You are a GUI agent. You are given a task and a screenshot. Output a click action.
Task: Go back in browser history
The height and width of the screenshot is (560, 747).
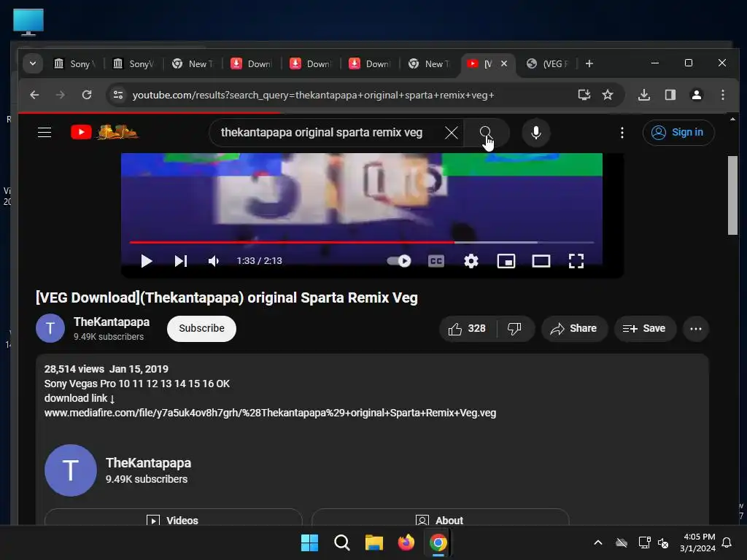click(x=34, y=95)
